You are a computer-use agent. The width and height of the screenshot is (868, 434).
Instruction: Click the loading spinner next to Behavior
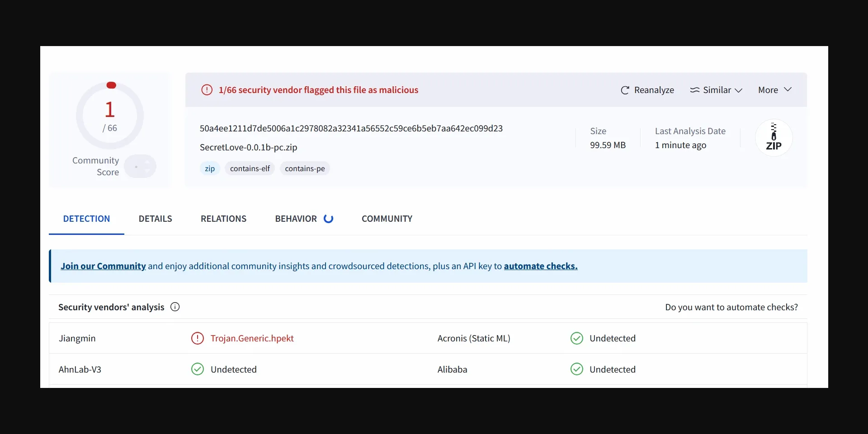[x=329, y=219]
